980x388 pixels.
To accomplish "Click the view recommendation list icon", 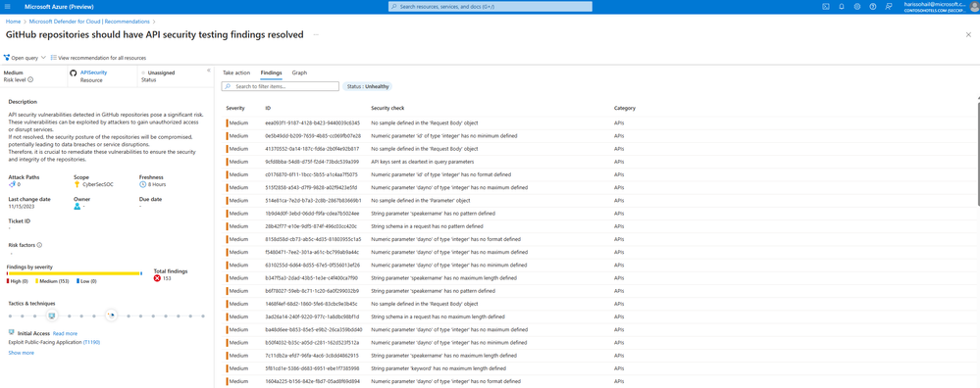I will [54, 58].
